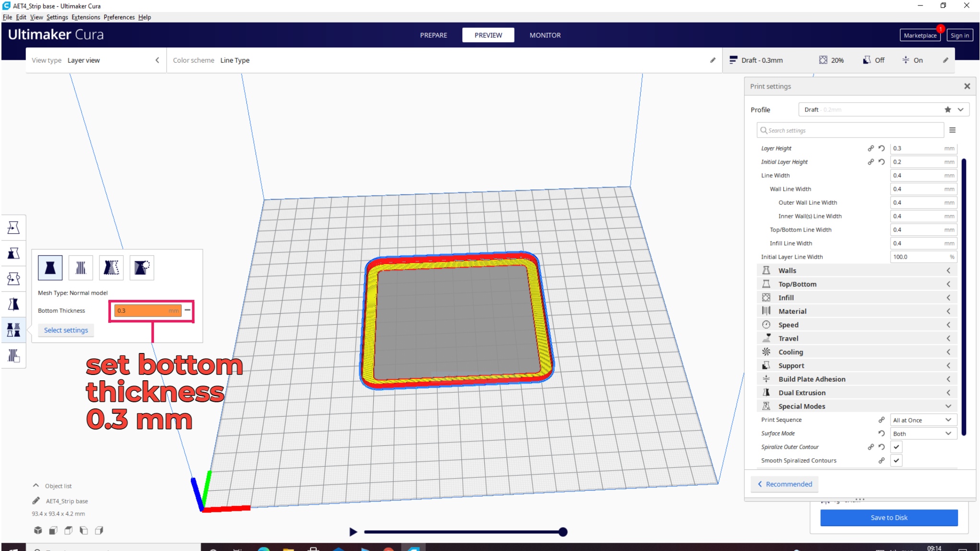Screen dimensions: 980x551
Task: Click the star icon in Profile field
Action: tap(947, 110)
